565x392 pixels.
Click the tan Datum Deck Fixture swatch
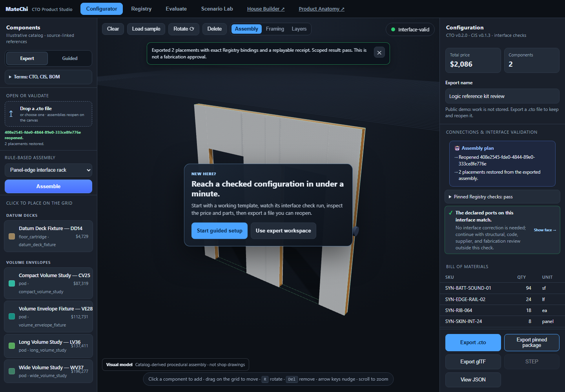tap(12, 236)
